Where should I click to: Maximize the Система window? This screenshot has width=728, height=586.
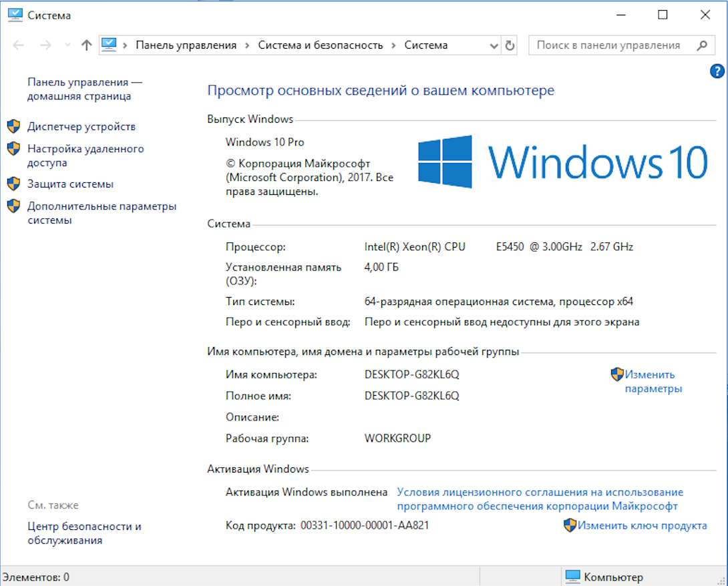pyautogui.click(x=663, y=15)
